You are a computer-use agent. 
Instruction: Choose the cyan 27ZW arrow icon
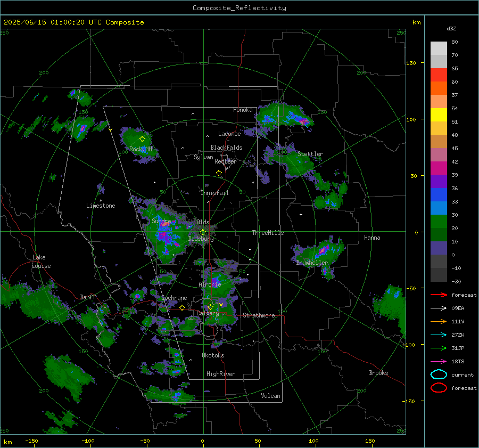[439, 335]
